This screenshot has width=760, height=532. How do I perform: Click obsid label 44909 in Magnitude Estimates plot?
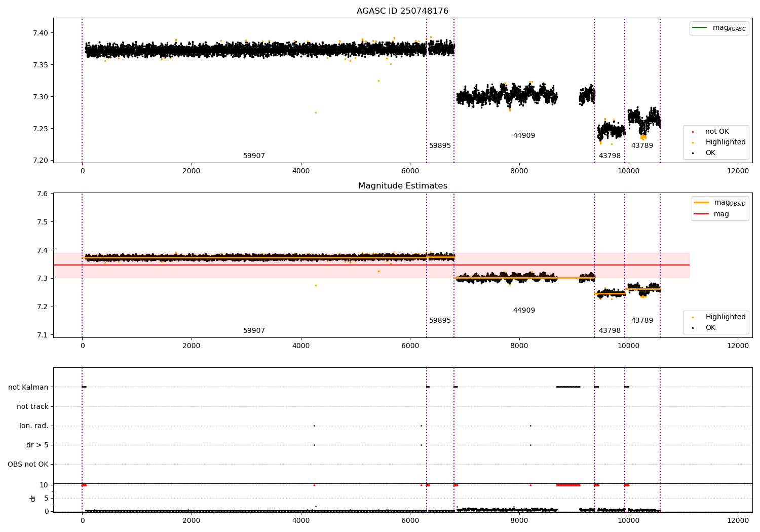point(524,311)
